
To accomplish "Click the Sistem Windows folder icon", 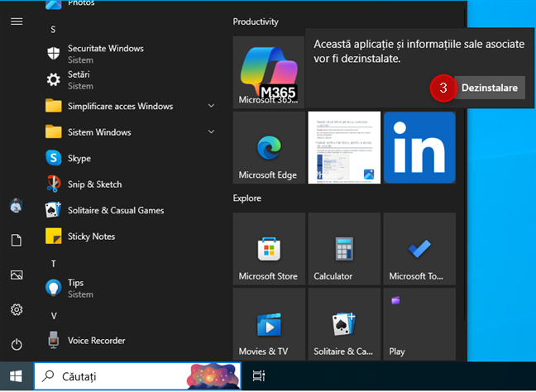I will [x=53, y=132].
